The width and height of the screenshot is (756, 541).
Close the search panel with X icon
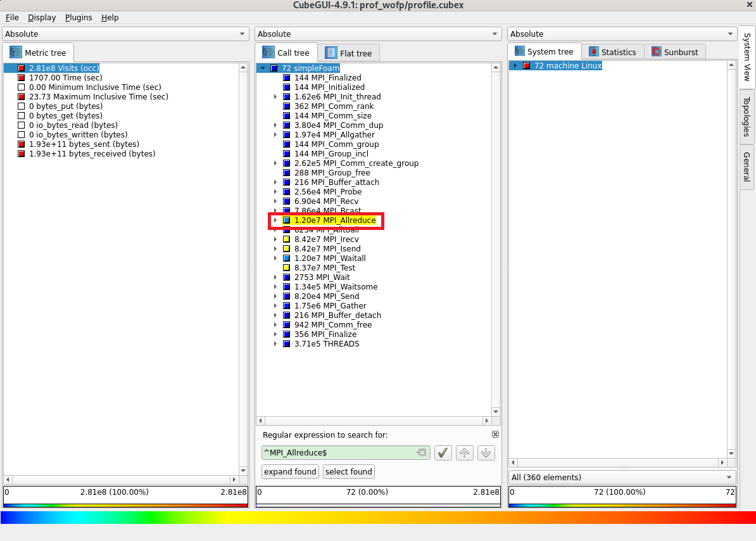tap(495, 435)
